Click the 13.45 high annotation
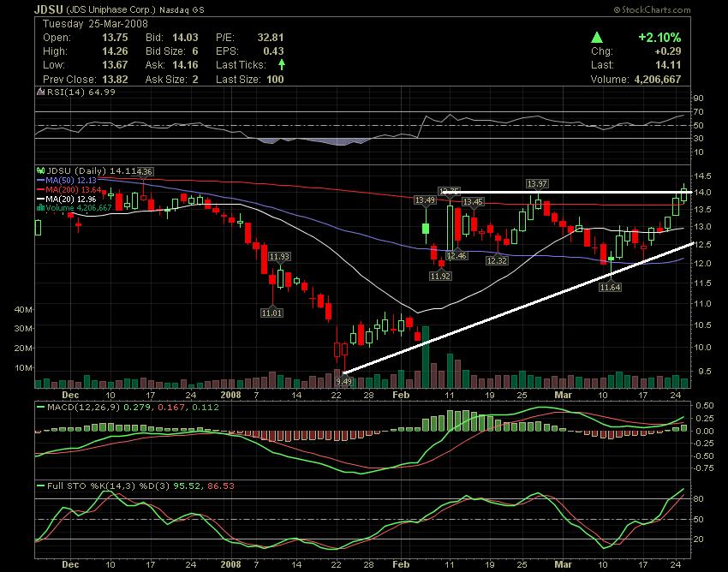 pos(473,201)
